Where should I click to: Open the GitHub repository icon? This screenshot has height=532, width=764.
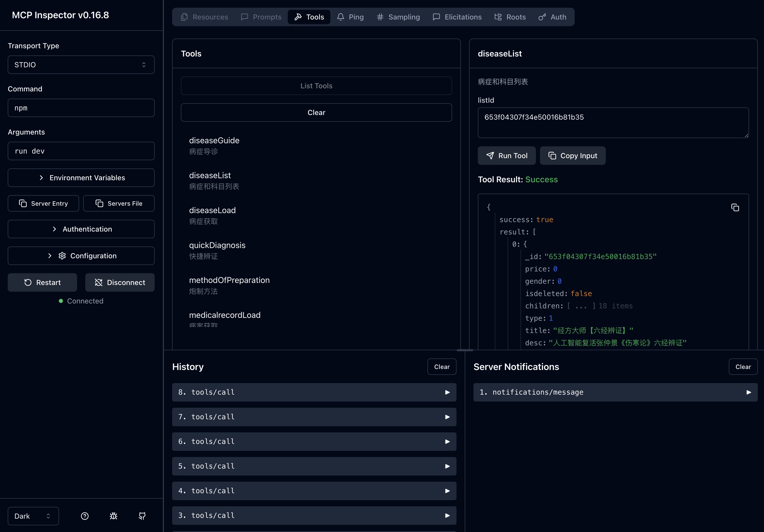tap(142, 516)
